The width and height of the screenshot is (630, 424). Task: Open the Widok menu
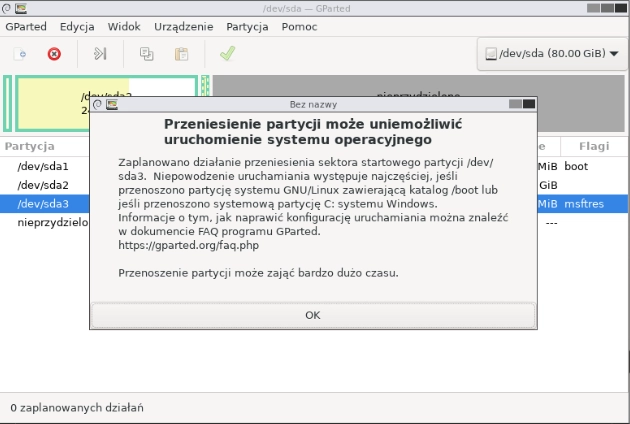pyautogui.click(x=124, y=27)
